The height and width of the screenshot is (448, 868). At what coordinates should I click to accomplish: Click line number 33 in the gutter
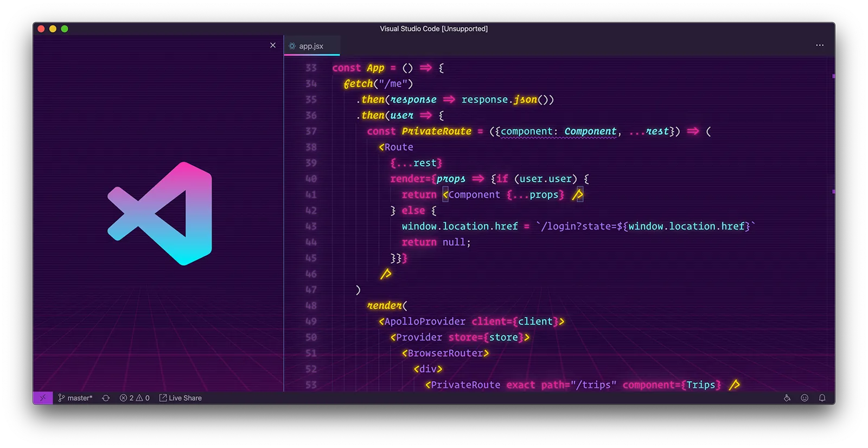[311, 68]
